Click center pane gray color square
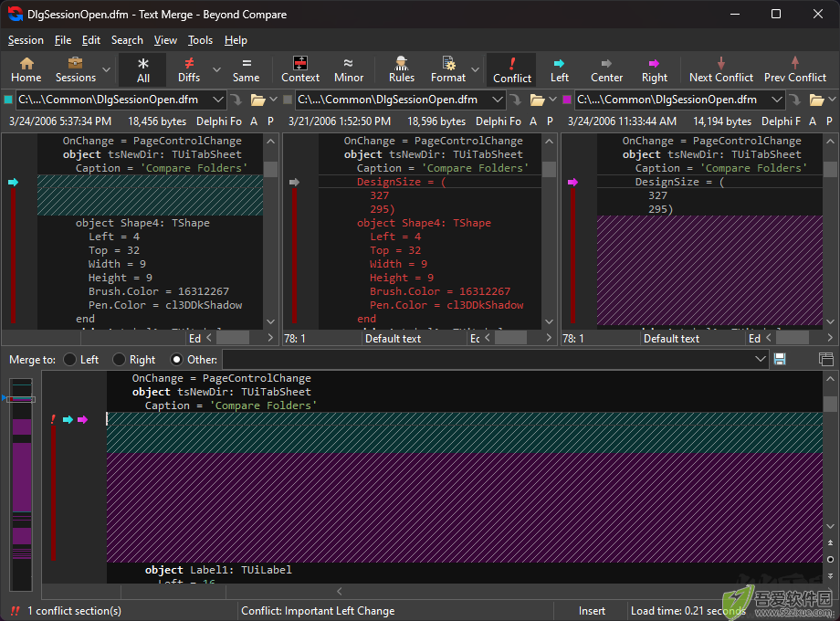Screen dimensions: 840x621 [288, 100]
